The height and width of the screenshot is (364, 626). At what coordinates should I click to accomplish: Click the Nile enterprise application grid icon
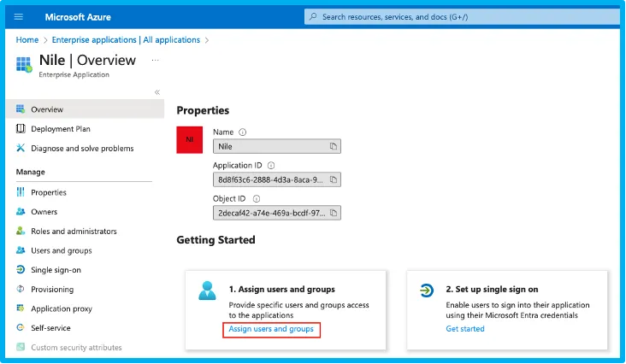(24, 64)
